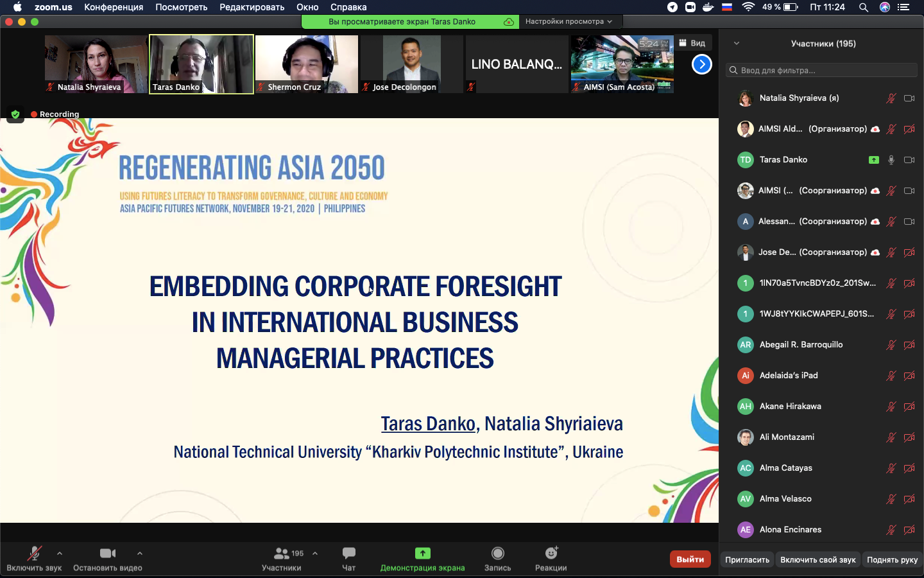This screenshot has width=924, height=578.
Task: Click Alma Catayas muted mic icon
Action: tap(891, 468)
